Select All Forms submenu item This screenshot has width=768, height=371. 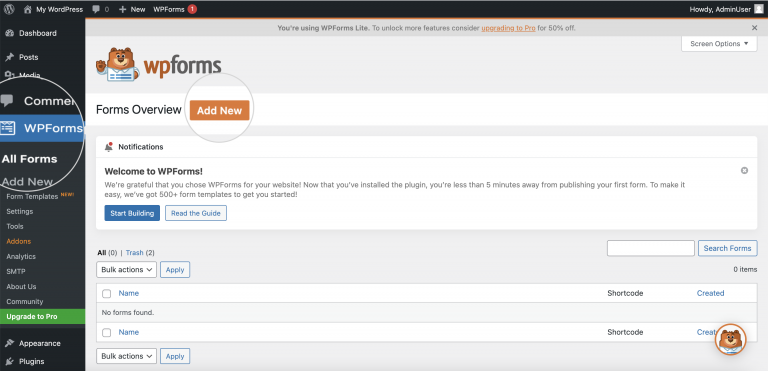pos(29,159)
